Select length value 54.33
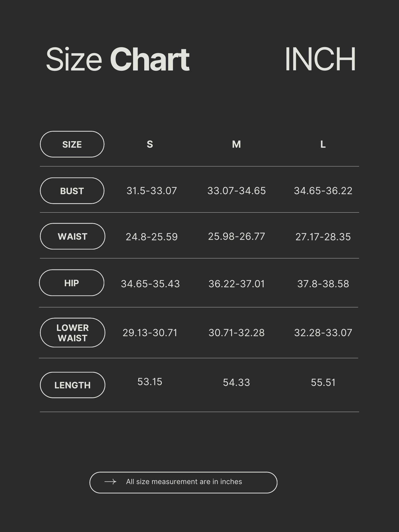 coord(236,383)
